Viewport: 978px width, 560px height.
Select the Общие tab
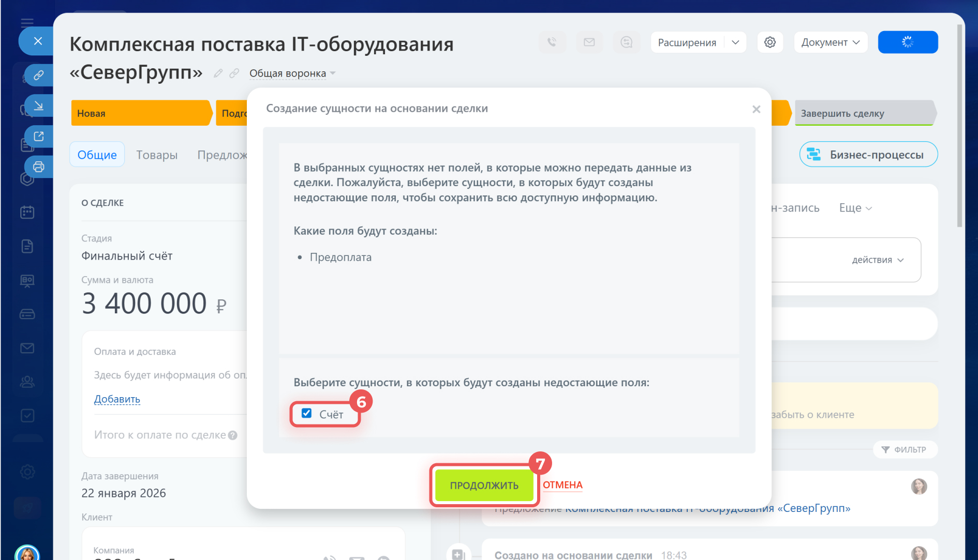[x=97, y=155]
